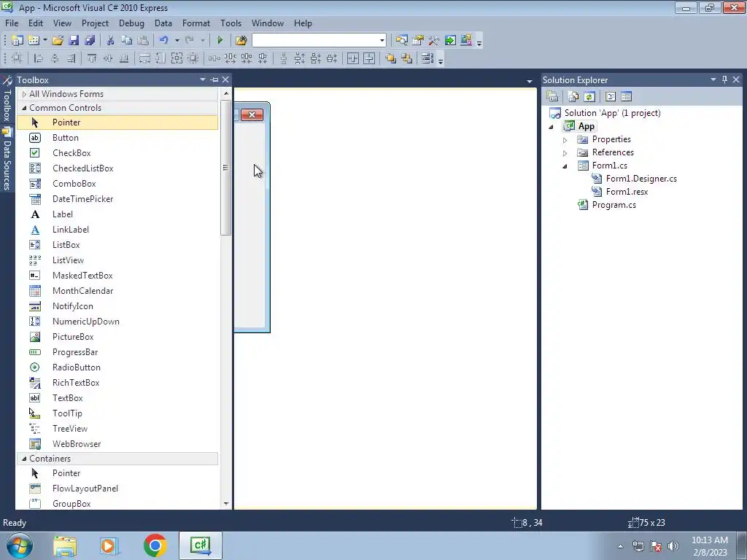This screenshot has width=747, height=560.
Task: Open the Project menu
Action: [x=96, y=23]
